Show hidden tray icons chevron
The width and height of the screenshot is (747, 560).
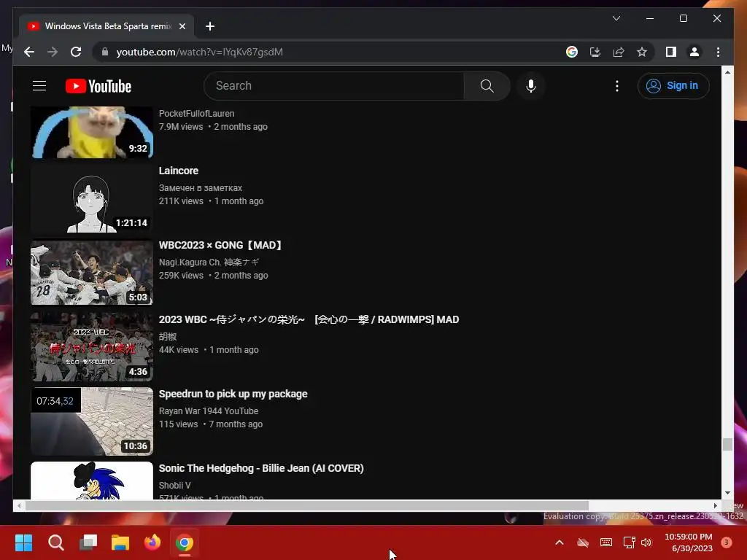(x=560, y=542)
